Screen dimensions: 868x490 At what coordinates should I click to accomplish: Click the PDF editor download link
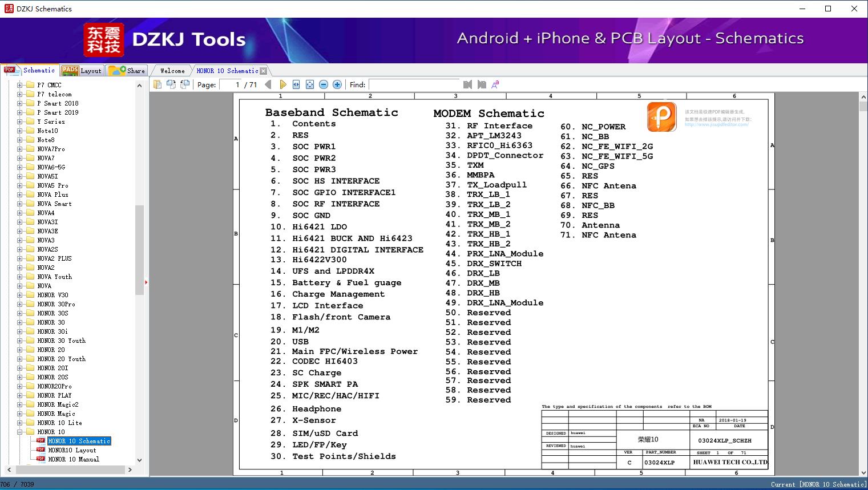point(716,124)
